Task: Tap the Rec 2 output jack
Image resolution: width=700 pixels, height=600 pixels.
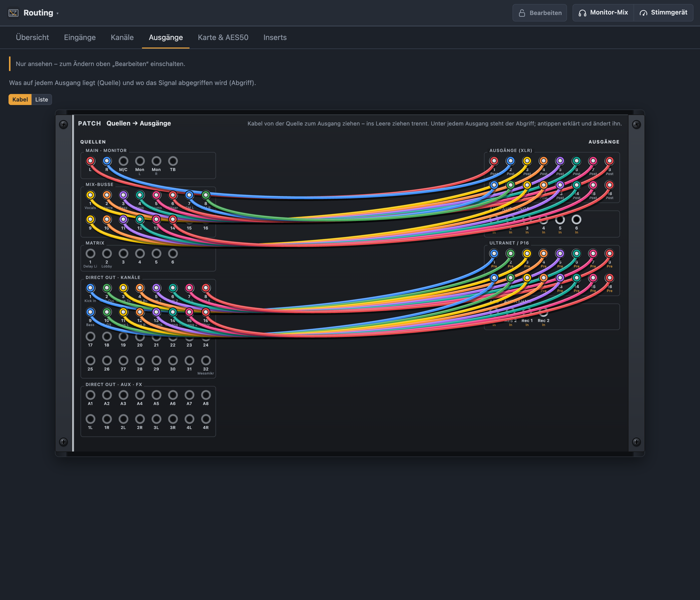Action: click(x=543, y=312)
